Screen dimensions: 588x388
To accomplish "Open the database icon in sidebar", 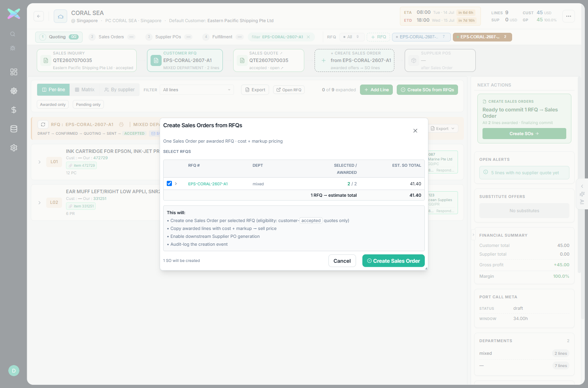I will (14, 129).
